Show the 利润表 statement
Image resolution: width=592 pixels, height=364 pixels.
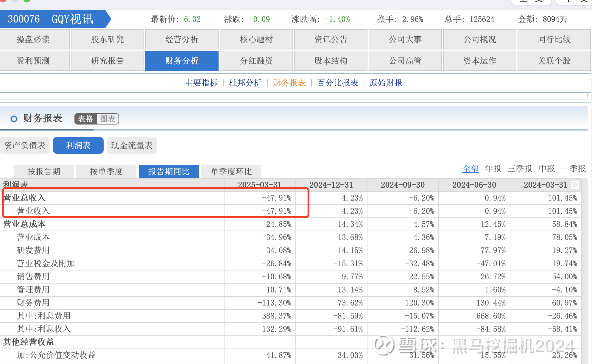coord(78,145)
